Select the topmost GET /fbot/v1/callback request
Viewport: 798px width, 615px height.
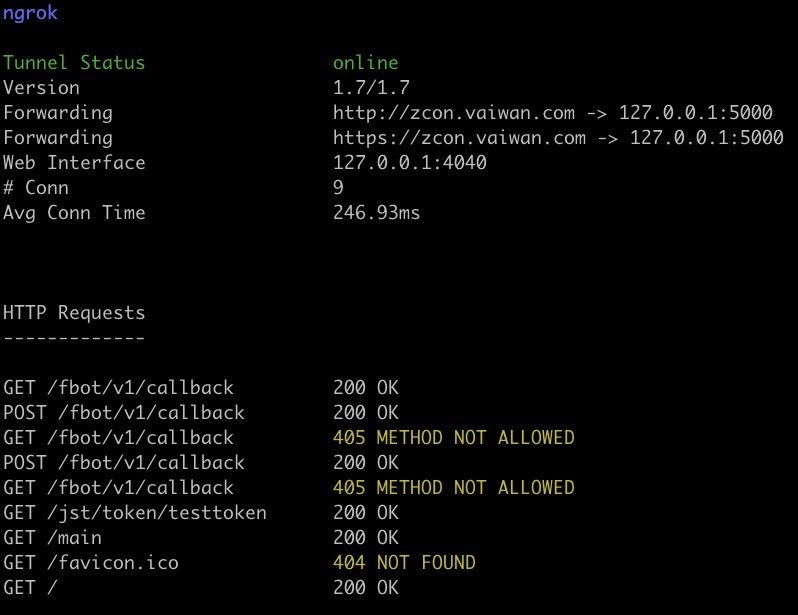point(118,388)
